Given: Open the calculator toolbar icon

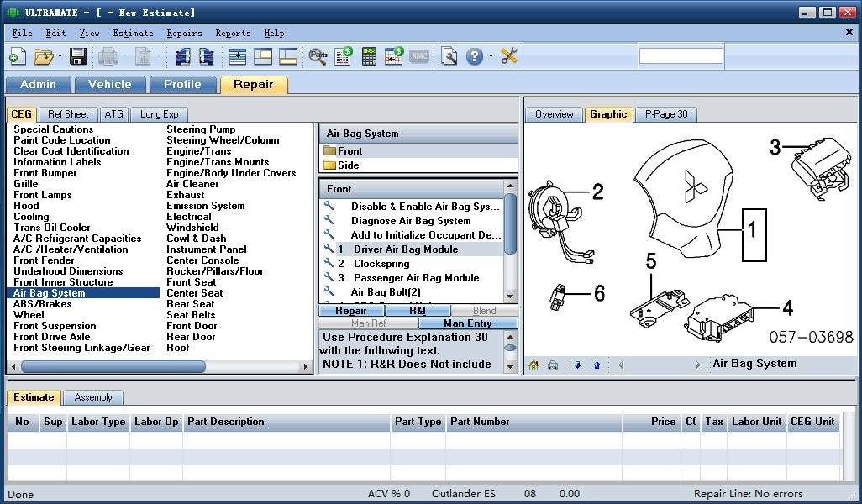Looking at the screenshot, I should click(369, 56).
